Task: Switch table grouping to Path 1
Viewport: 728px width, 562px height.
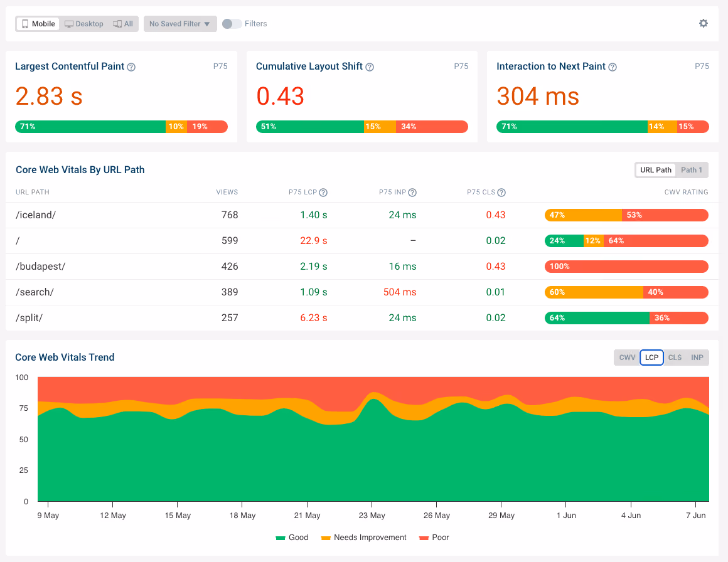Action: 692,170
